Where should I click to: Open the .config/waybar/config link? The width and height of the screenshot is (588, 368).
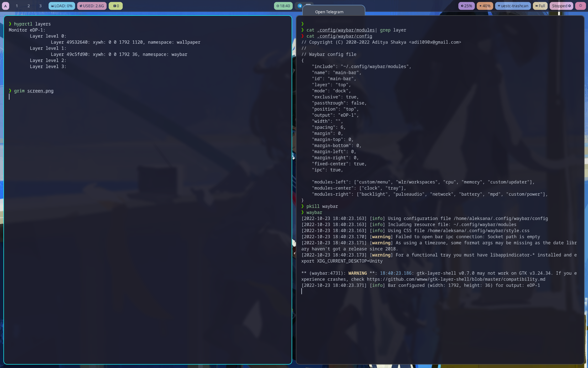tap(344, 36)
